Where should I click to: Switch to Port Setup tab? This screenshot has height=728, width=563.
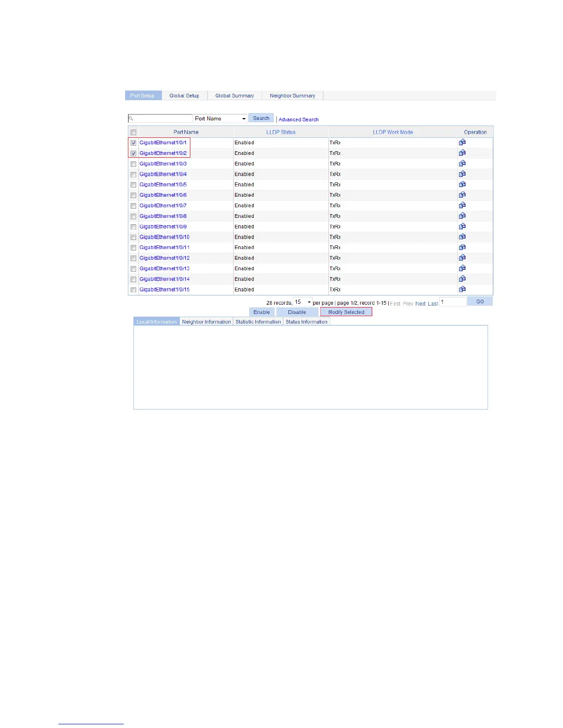143,96
